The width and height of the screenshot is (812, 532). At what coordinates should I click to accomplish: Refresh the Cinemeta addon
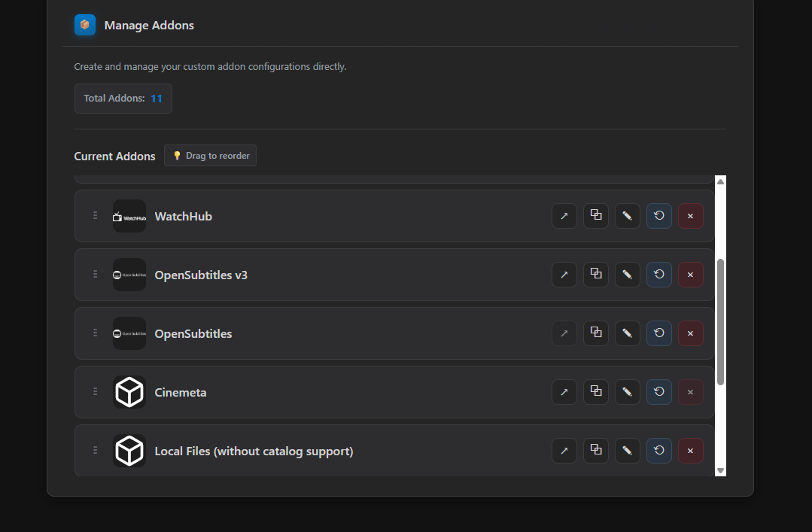click(659, 392)
